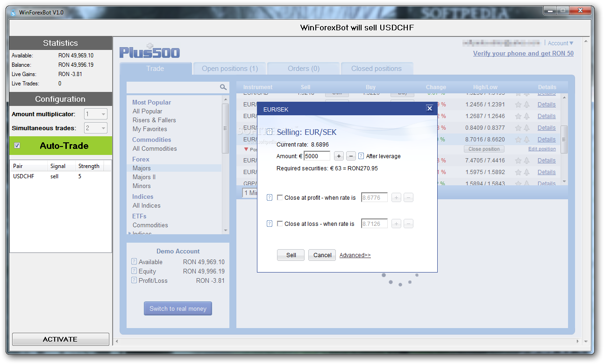
Task: Open the Edit position link
Action: (x=542, y=149)
